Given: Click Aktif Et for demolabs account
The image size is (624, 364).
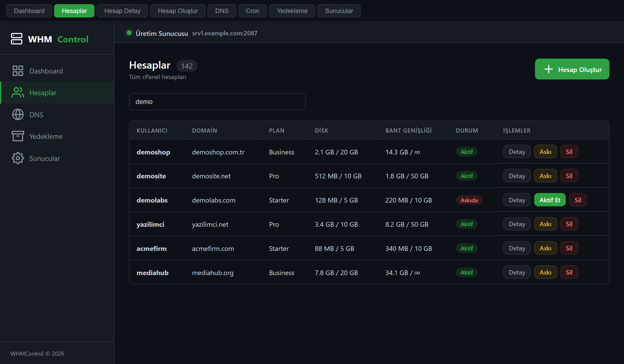Looking at the screenshot, I should (x=550, y=200).
